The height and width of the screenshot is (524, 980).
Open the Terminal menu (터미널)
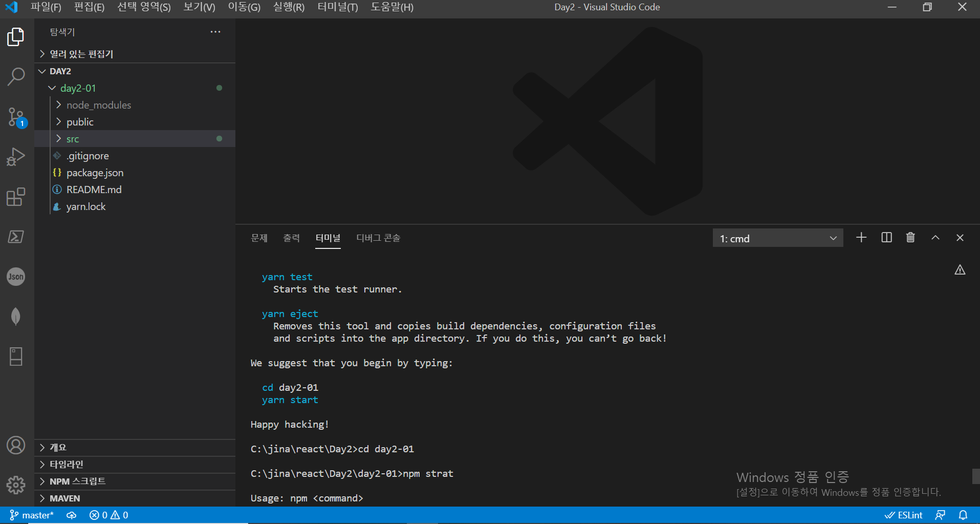coord(337,7)
